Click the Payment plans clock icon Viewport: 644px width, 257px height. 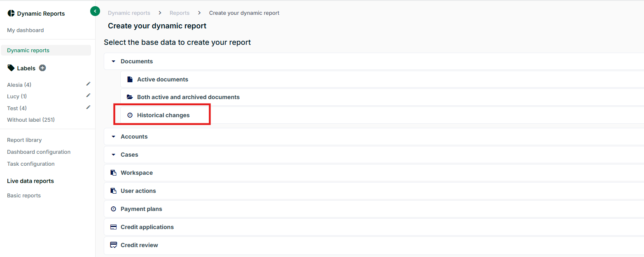(114, 208)
